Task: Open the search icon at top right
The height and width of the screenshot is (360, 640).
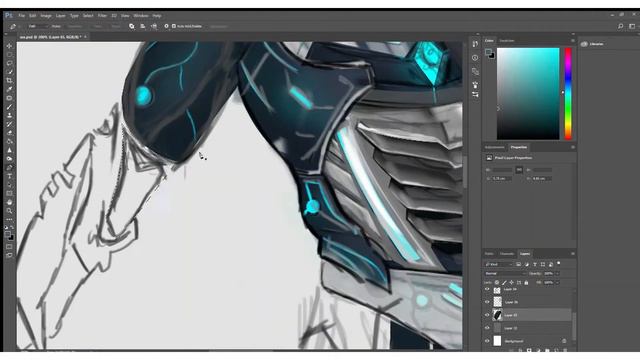Action: tap(620, 26)
